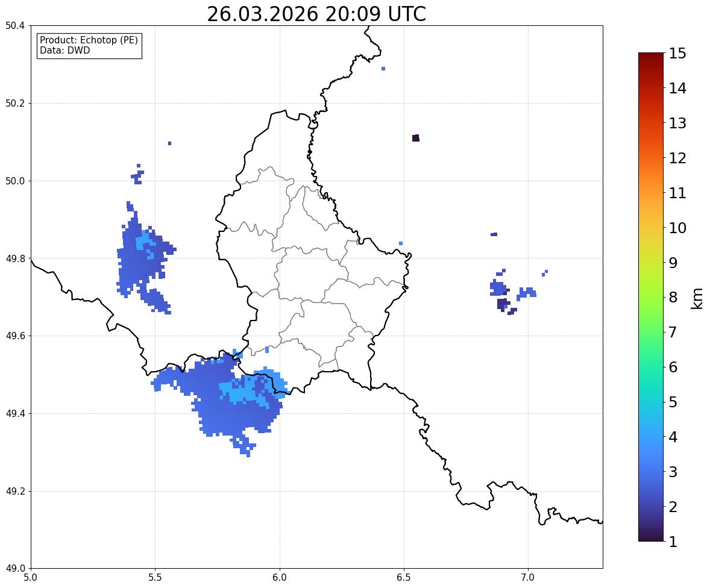This screenshot has width=710, height=588.
Task: Click the latitude label 49.6
Action: click(15, 336)
